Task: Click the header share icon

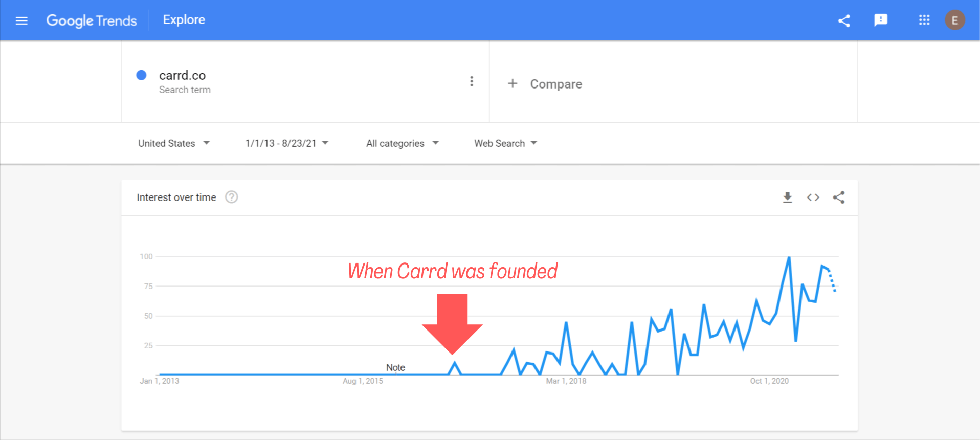Action: click(844, 20)
